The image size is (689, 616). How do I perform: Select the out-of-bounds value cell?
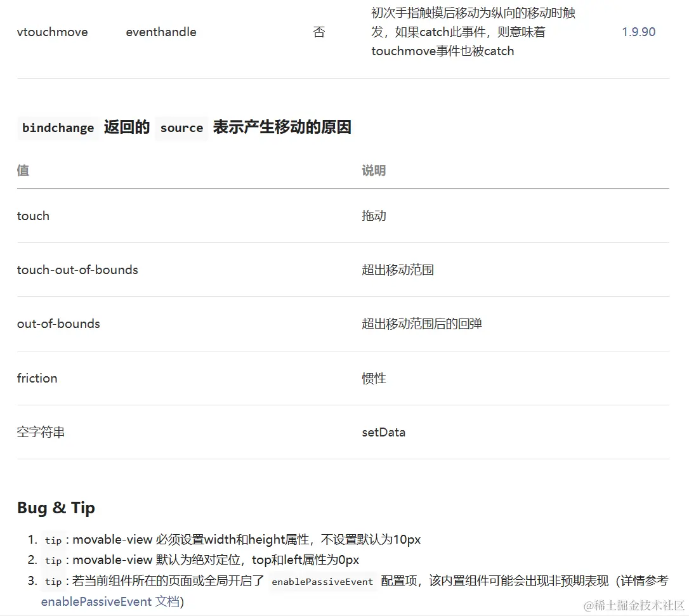click(x=58, y=324)
